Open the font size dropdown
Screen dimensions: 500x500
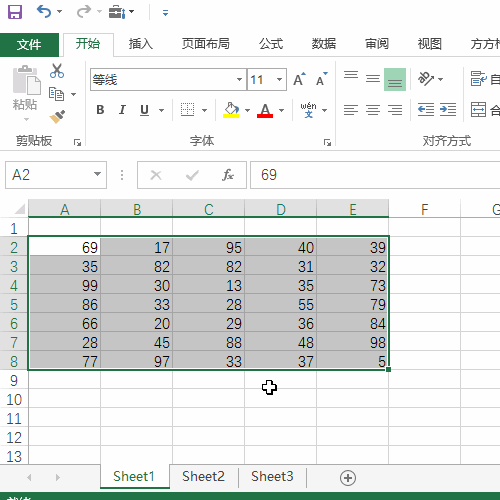279,80
